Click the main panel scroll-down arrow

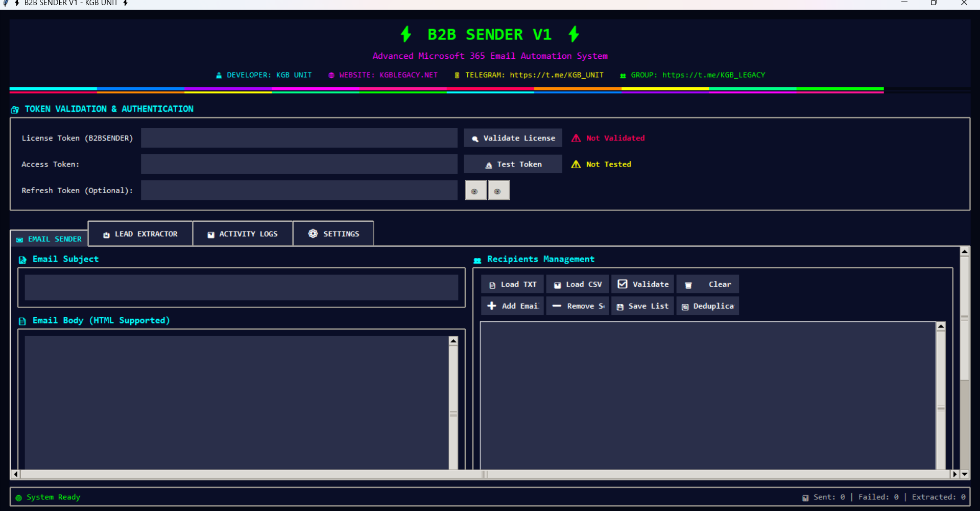(964, 474)
